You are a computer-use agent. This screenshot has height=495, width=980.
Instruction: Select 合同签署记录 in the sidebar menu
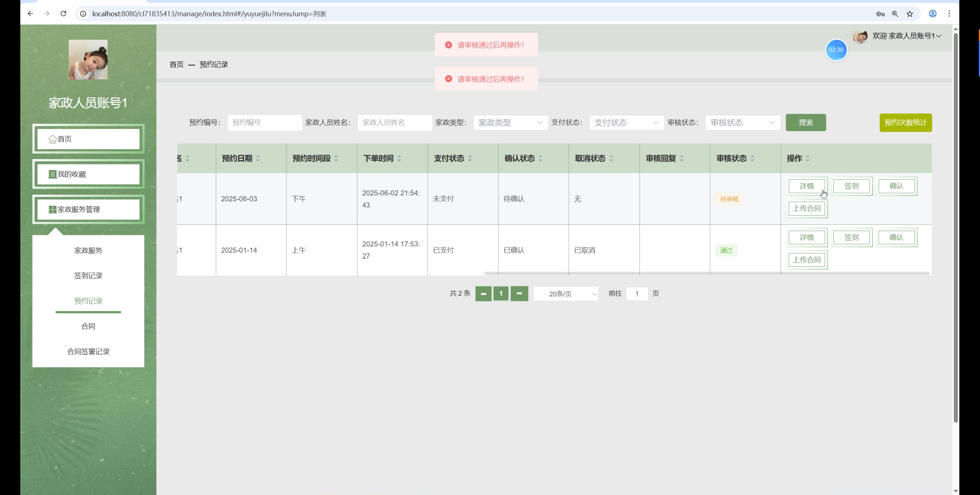tap(88, 351)
